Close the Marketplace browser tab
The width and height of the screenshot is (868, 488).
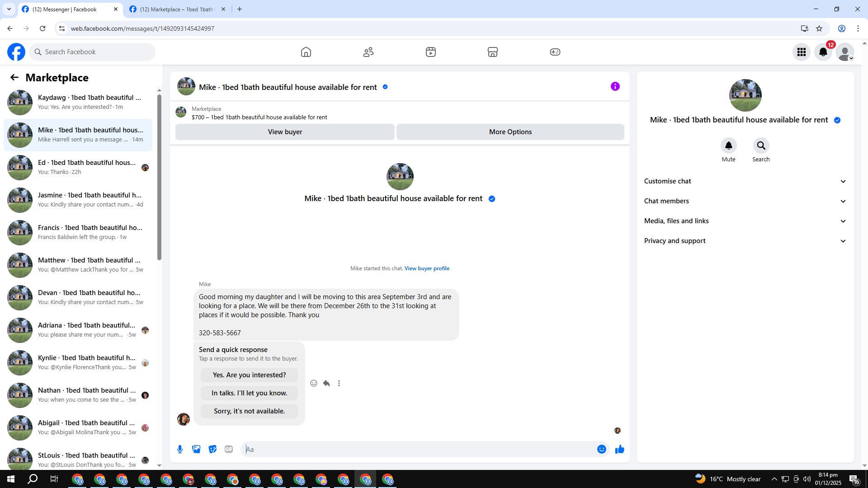click(x=223, y=9)
